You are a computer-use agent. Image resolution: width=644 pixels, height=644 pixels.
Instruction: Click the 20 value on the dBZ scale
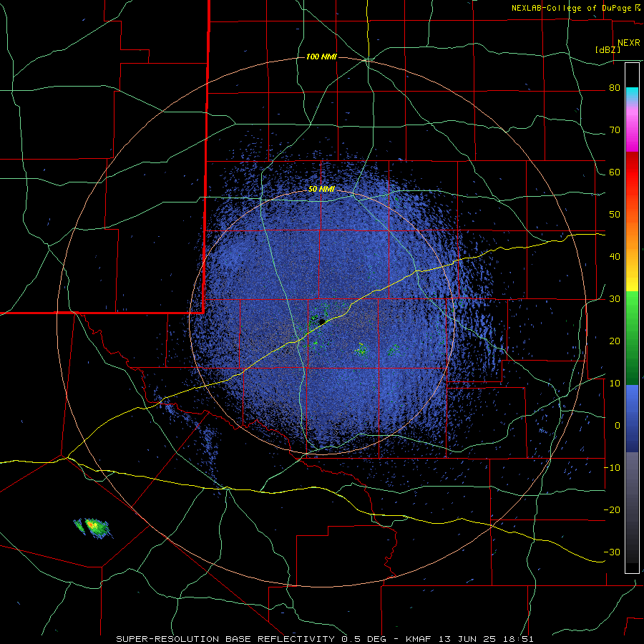pos(615,341)
